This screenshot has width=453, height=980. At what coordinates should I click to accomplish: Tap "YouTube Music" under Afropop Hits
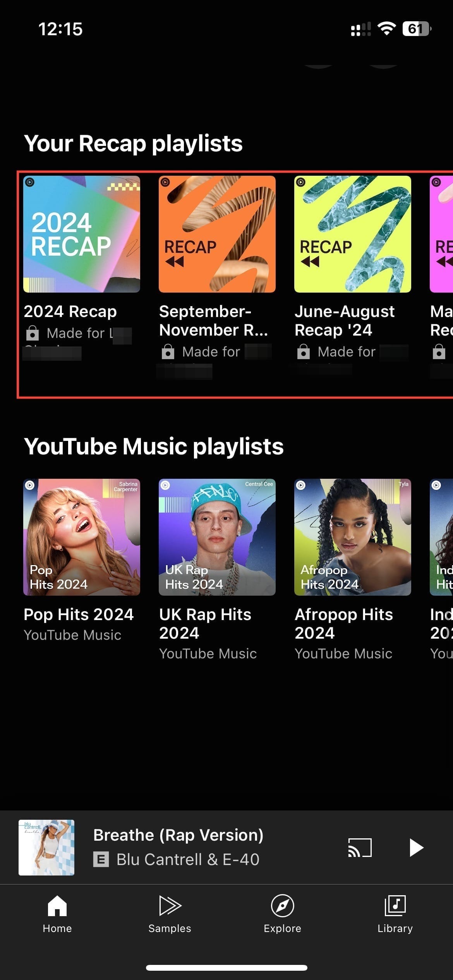pos(343,654)
